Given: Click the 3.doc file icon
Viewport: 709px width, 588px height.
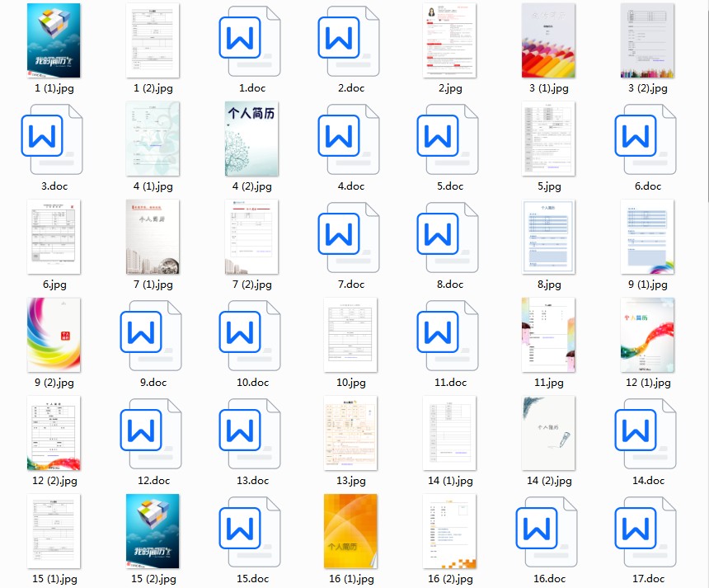Looking at the screenshot, I should [52, 139].
